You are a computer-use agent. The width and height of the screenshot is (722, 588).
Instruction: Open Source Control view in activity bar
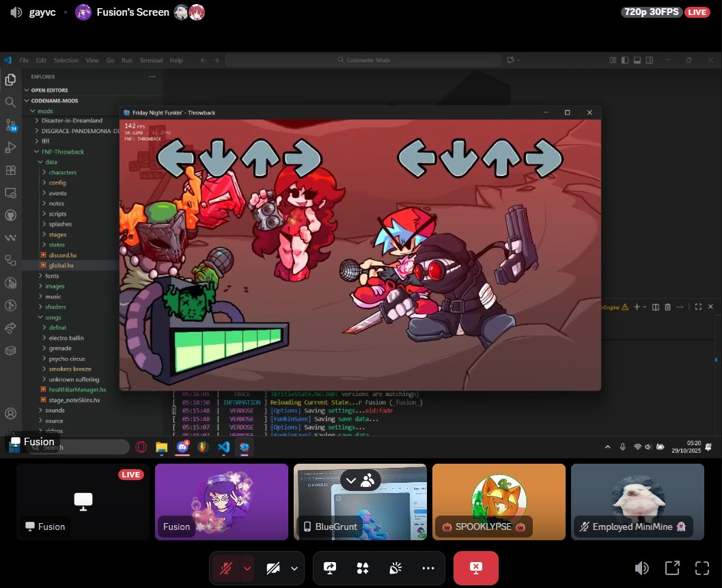pos(11,125)
